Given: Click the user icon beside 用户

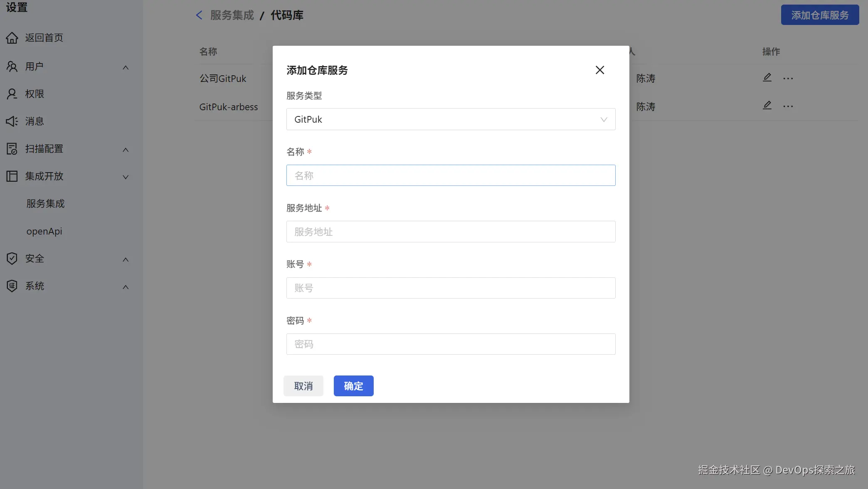Looking at the screenshot, I should click(x=12, y=67).
